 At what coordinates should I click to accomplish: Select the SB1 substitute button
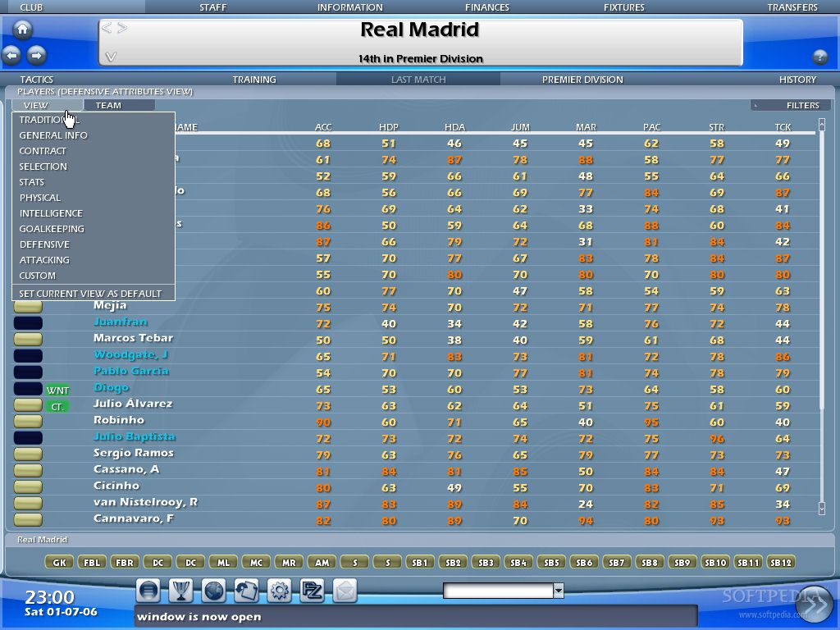pos(420,562)
